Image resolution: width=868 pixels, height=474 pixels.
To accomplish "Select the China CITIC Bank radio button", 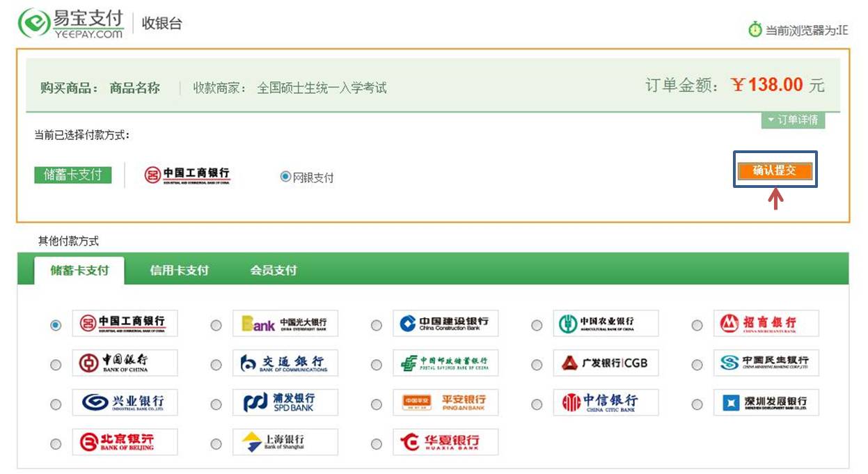I will click(537, 404).
